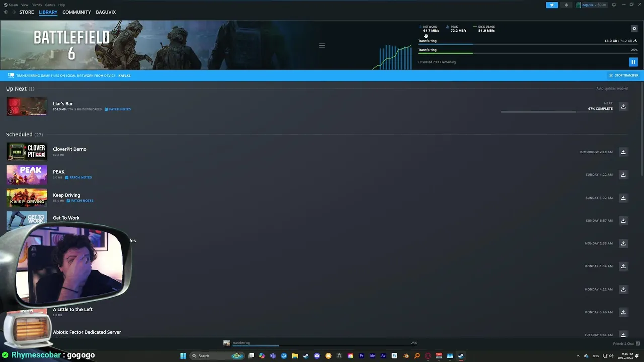Open PEAK patch notes
The image size is (644, 362).
[x=78, y=177]
